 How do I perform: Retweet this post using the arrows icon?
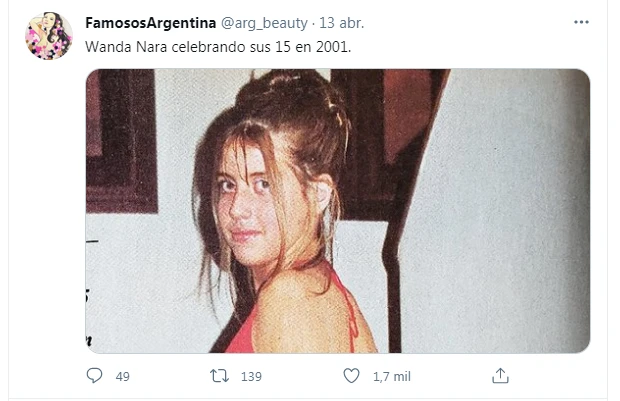[x=219, y=376]
